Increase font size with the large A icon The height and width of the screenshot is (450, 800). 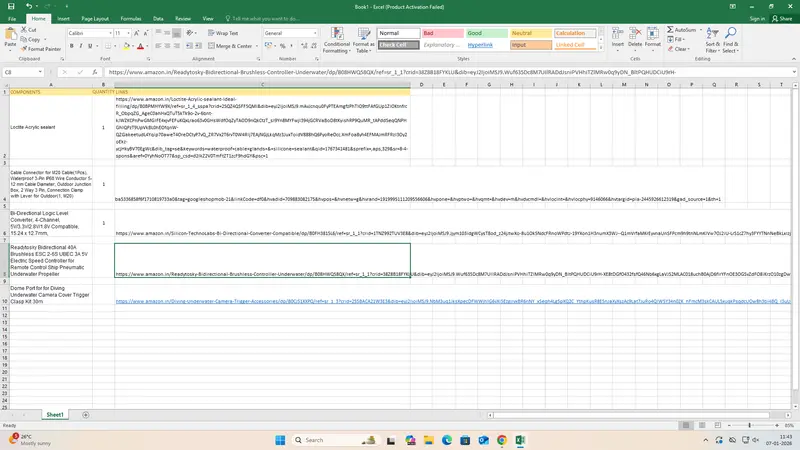[136, 33]
